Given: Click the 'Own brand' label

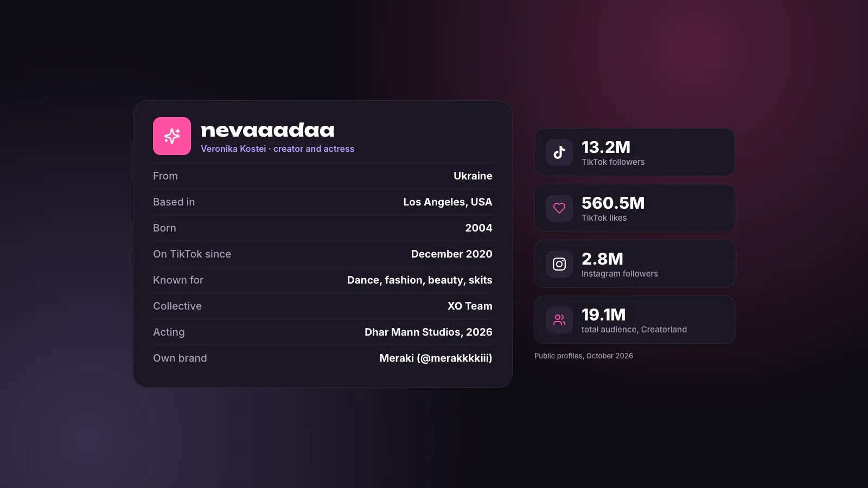Looking at the screenshot, I should pos(180,358).
